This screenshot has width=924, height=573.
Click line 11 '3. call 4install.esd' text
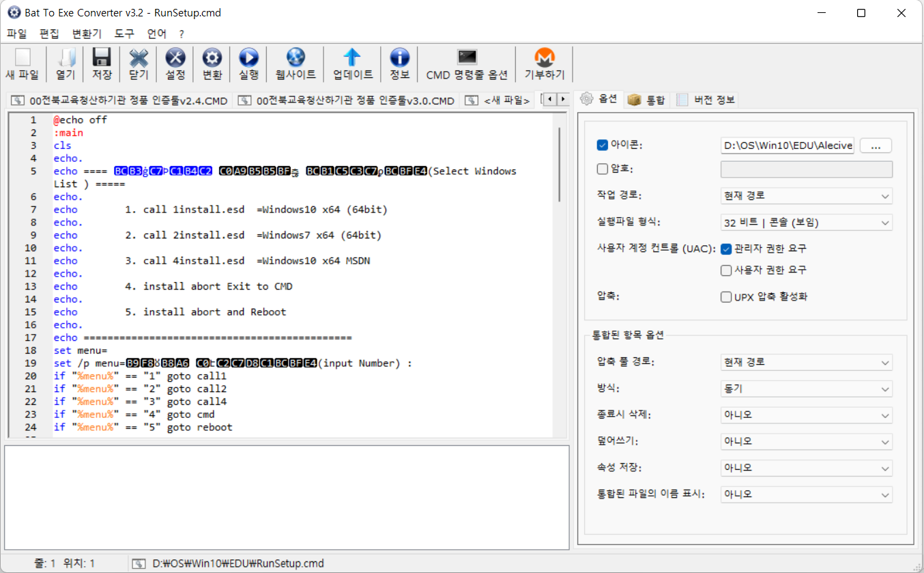(184, 261)
